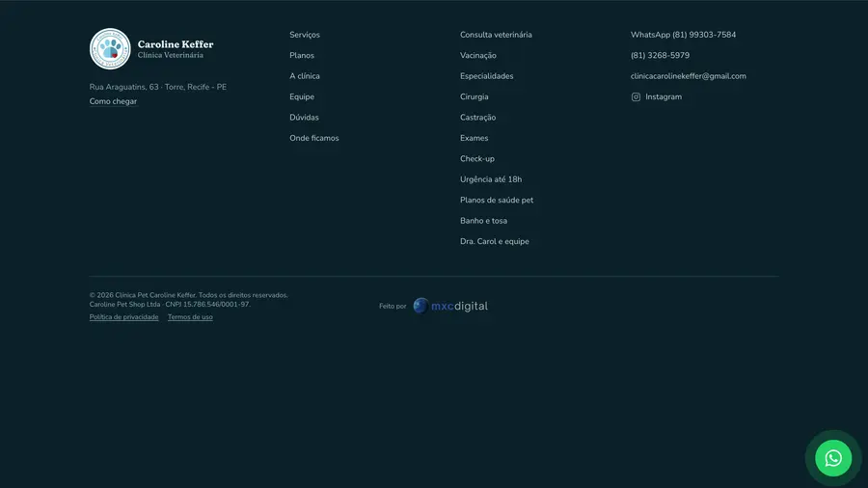This screenshot has height=488, width=868.
Task: Call the (81) 3268-5979 phone link
Action: tap(660, 55)
